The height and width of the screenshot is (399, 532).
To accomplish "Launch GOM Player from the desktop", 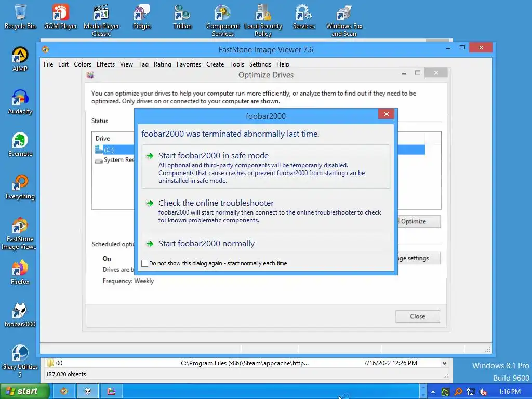I will coord(60,16).
